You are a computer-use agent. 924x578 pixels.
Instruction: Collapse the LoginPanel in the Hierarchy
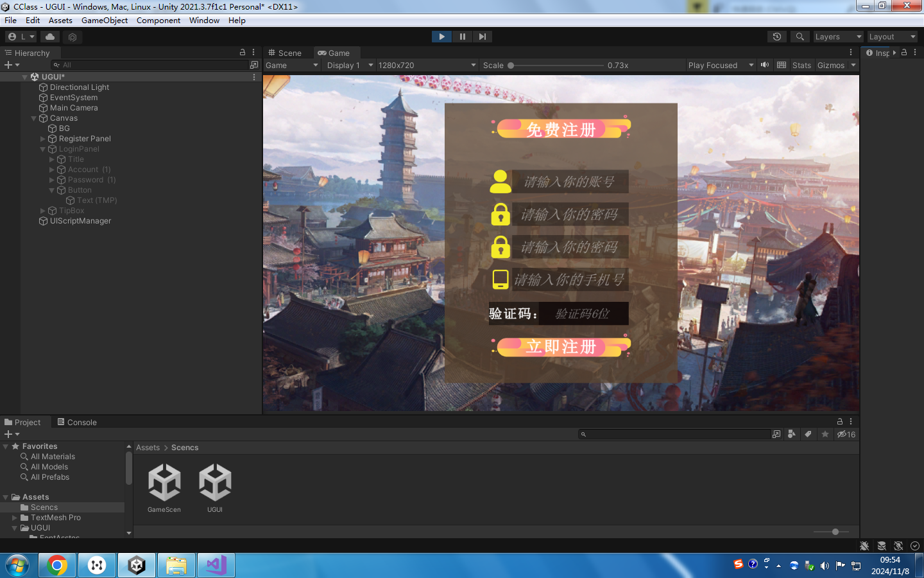[x=42, y=149]
